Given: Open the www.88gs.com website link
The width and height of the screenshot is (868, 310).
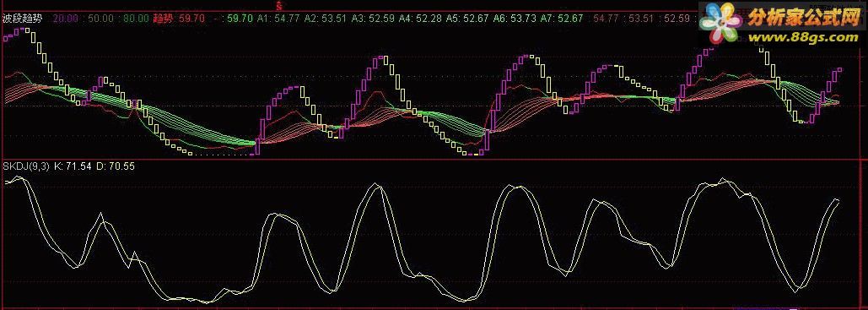Looking at the screenshot, I should pyautogui.click(x=803, y=37).
